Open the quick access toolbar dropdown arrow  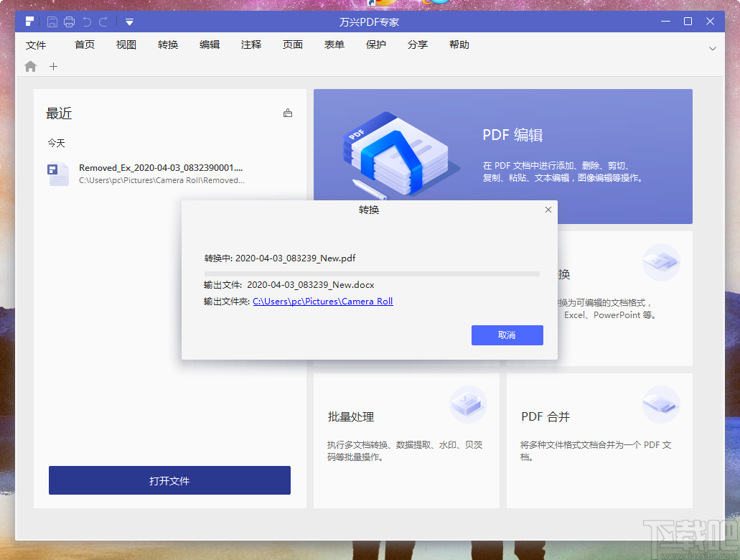click(x=129, y=22)
